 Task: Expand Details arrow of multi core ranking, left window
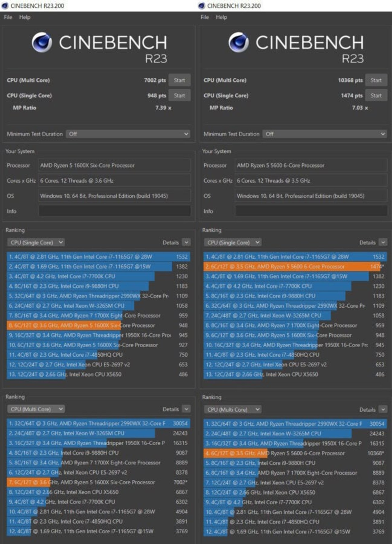(x=186, y=409)
